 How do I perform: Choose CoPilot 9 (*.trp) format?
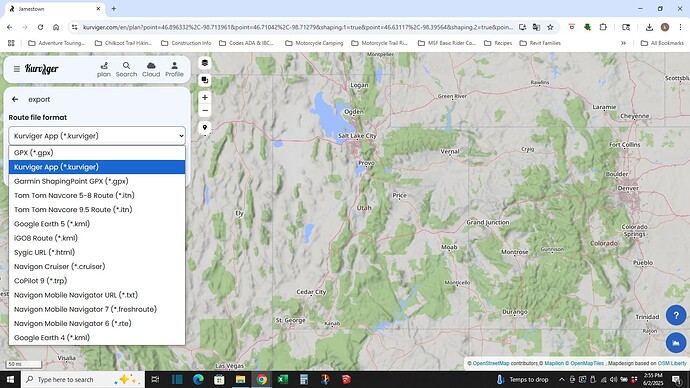click(97, 281)
